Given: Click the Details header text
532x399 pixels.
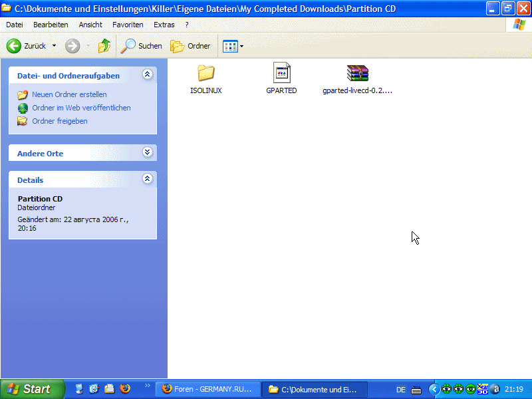Looking at the screenshot, I should pyautogui.click(x=30, y=180).
